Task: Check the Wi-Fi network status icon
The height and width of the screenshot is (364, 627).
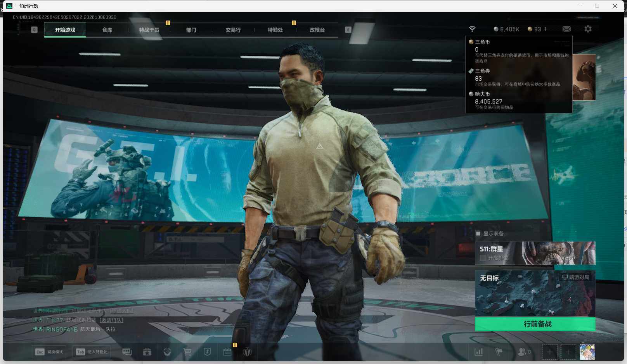Action: [x=472, y=29]
